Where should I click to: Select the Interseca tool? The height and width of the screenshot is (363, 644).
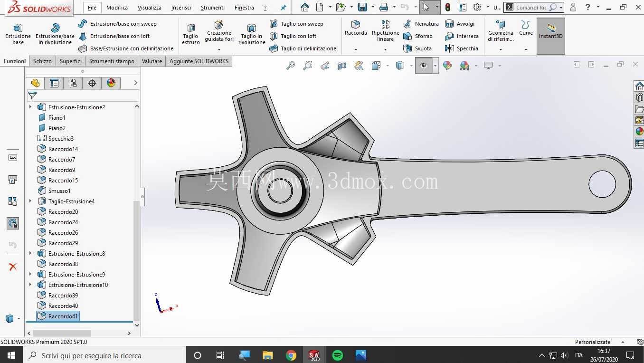coord(462,36)
